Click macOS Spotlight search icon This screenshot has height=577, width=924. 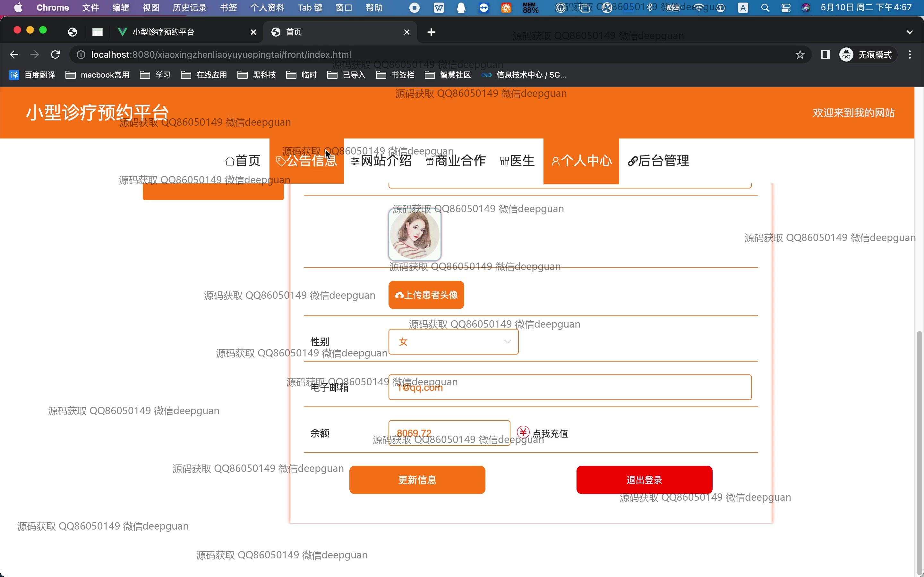tap(765, 8)
